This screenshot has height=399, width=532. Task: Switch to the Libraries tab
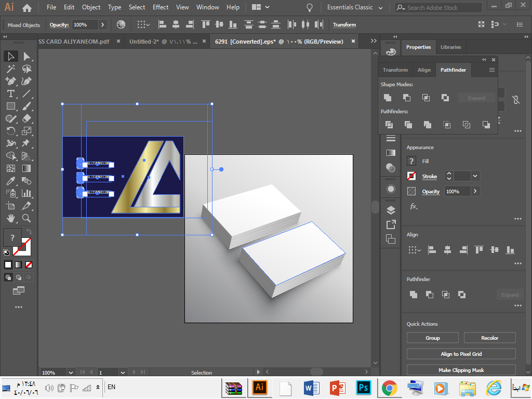click(450, 47)
